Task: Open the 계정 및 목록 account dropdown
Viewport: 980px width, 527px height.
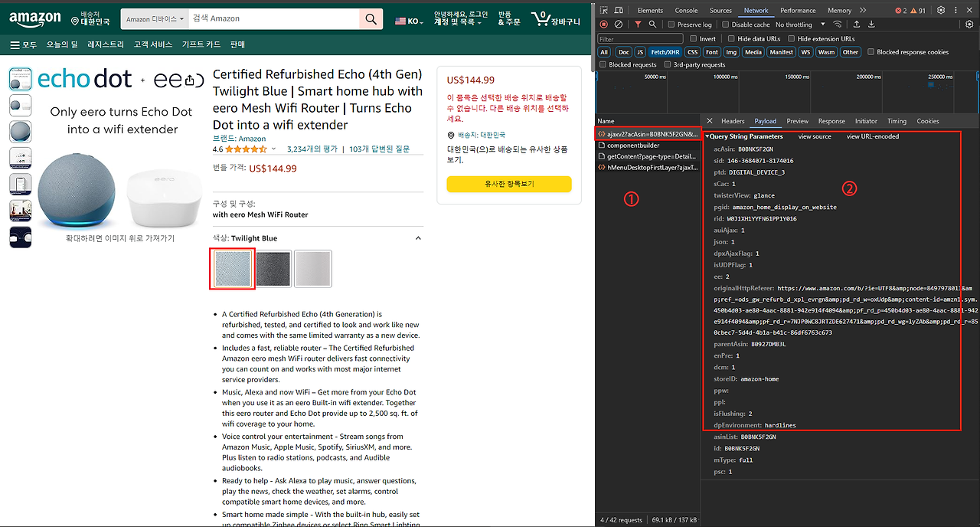Action: [x=460, y=18]
